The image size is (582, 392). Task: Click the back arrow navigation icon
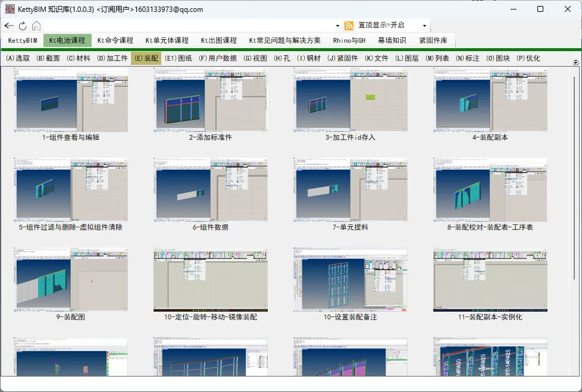(9, 26)
